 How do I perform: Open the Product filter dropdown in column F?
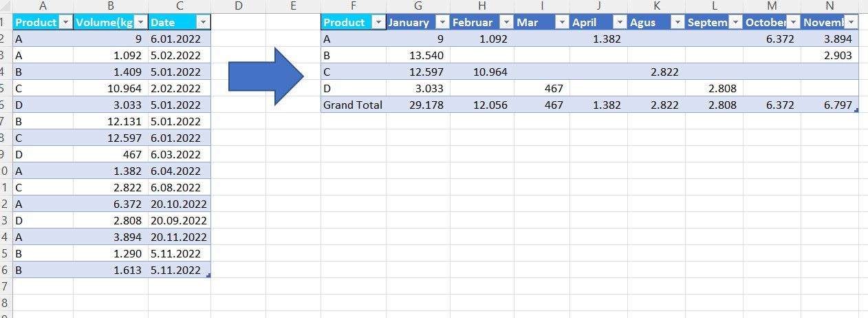378,23
